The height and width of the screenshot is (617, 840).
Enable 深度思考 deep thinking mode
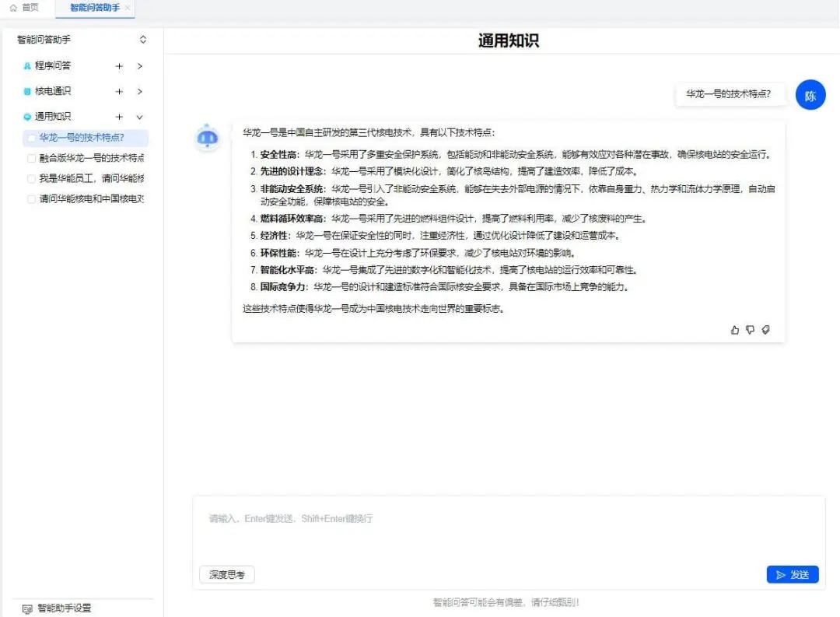[227, 575]
